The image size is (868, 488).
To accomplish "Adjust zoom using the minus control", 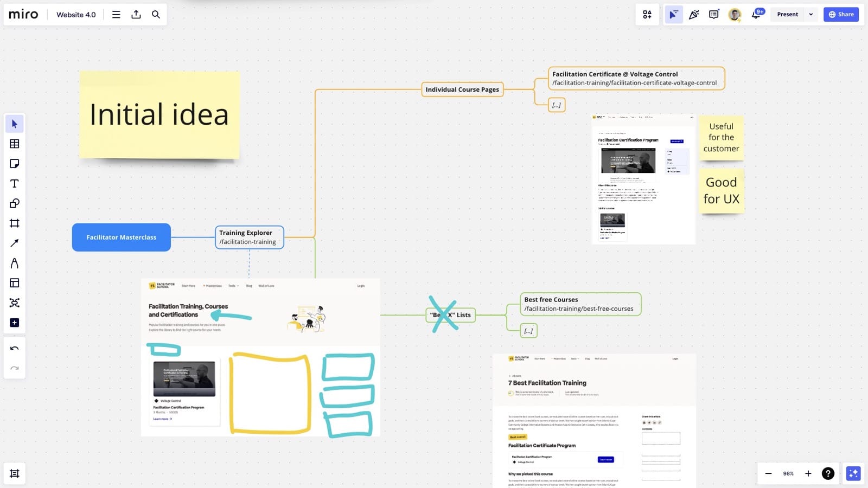I will [x=768, y=473].
